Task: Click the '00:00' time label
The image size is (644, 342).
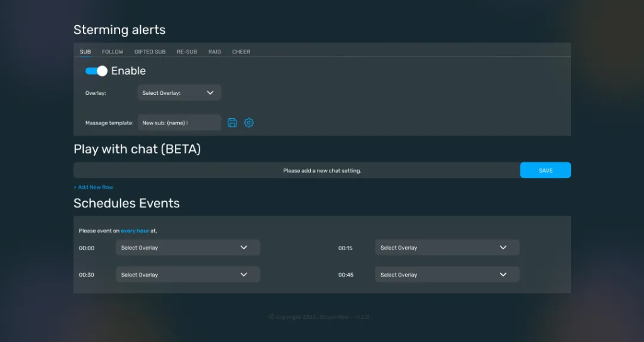Action: (x=87, y=248)
